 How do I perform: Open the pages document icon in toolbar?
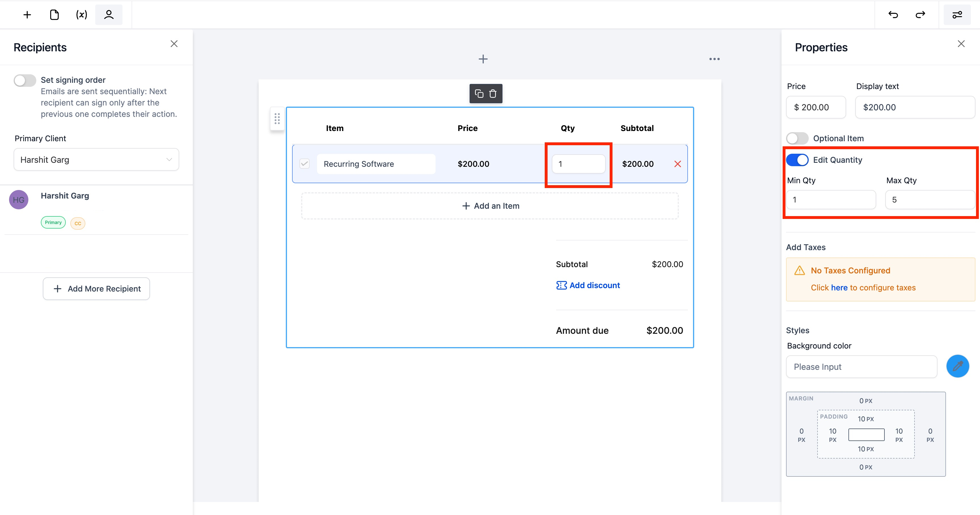click(54, 15)
